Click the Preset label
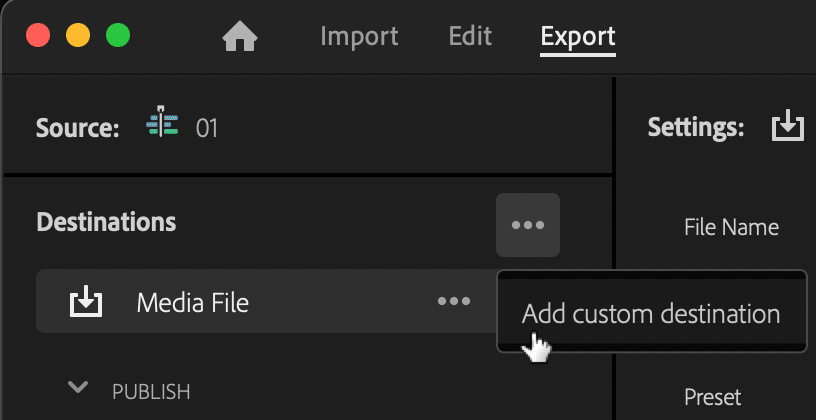 coord(712,397)
